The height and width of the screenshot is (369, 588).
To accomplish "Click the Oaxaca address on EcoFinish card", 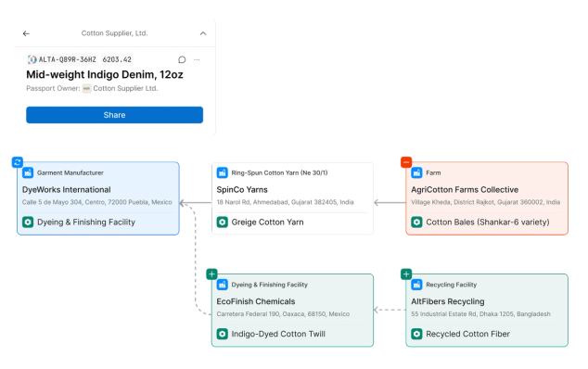I will 283,314.
